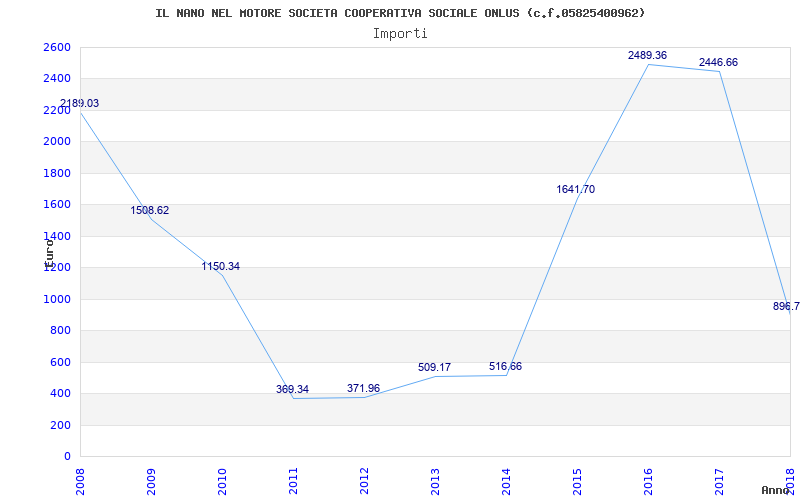Click the 896.7 data label
This screenshot has height=500, width=800.
coord(786,307)
